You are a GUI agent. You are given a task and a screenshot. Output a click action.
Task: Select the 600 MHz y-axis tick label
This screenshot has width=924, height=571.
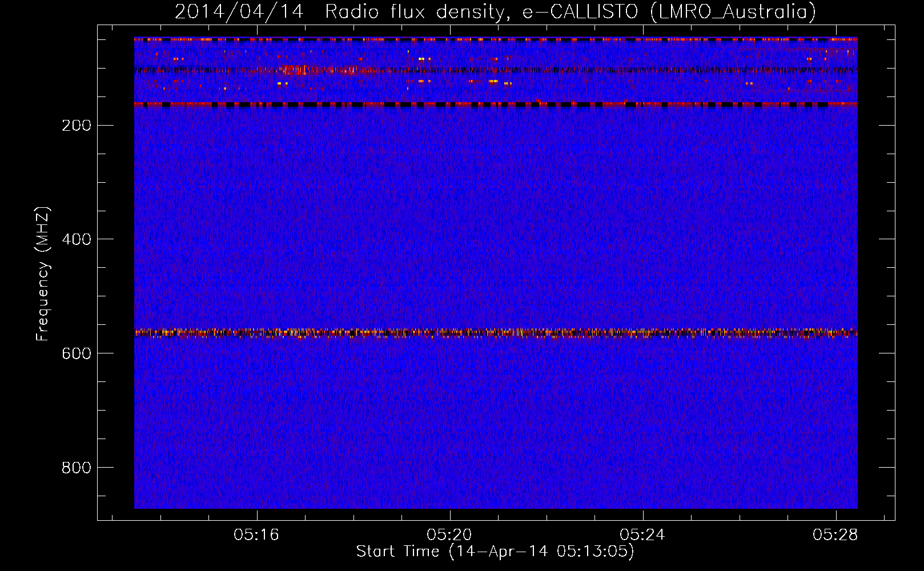pos(76,353)
